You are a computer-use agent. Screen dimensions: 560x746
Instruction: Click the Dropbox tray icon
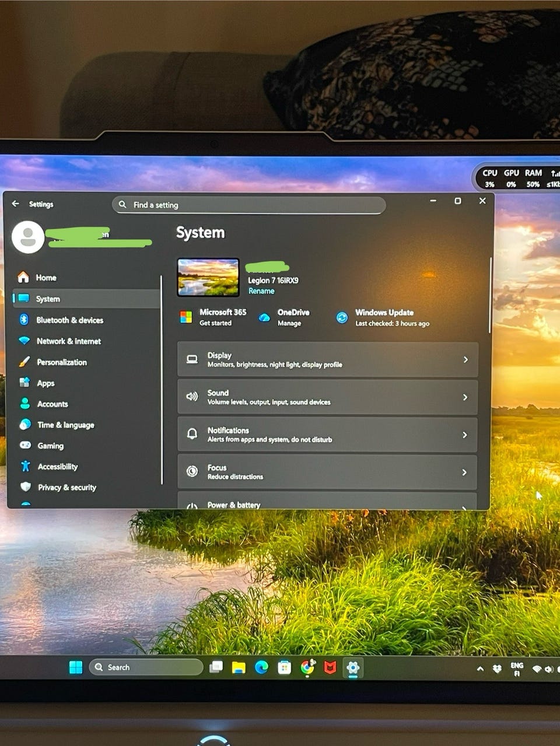click(497, 669)
